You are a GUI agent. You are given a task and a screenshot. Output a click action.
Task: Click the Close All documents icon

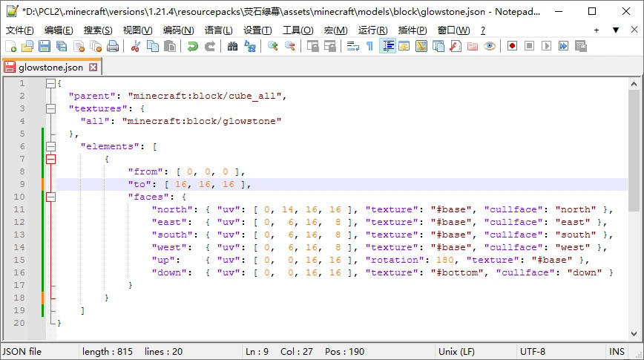point(96,46)
